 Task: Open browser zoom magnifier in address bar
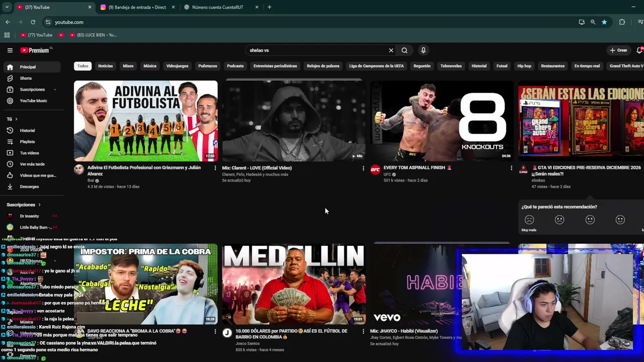pos(593,22)
